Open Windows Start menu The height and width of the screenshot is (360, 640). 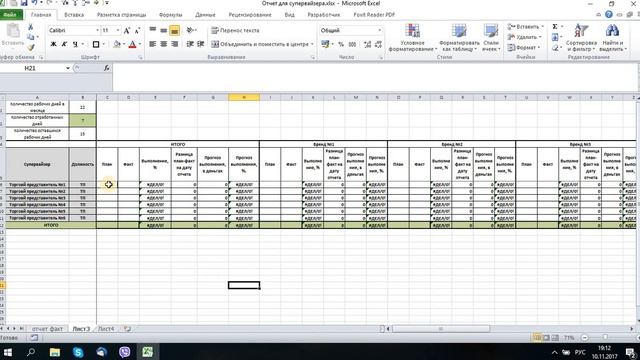pyautogui.click(x=7, y=352)
